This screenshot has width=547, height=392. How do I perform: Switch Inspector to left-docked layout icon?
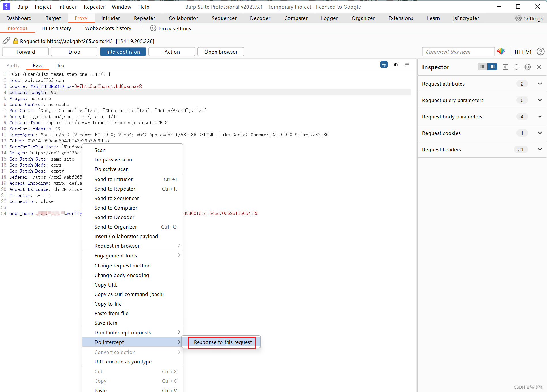[482, 67]
